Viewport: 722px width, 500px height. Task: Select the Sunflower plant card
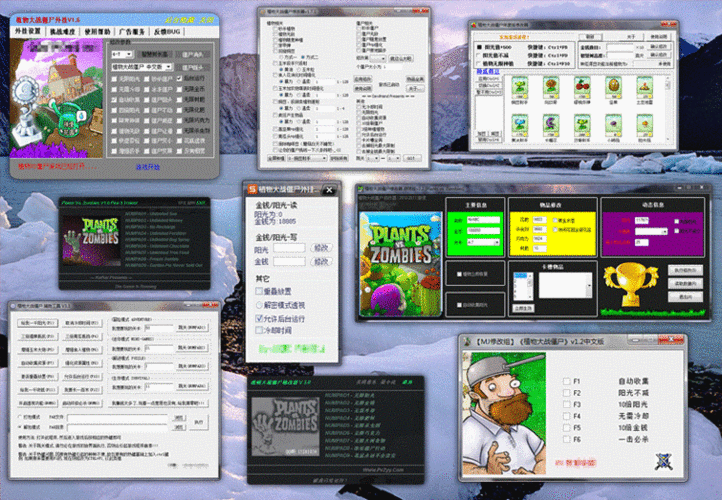(x=551, y=87)
